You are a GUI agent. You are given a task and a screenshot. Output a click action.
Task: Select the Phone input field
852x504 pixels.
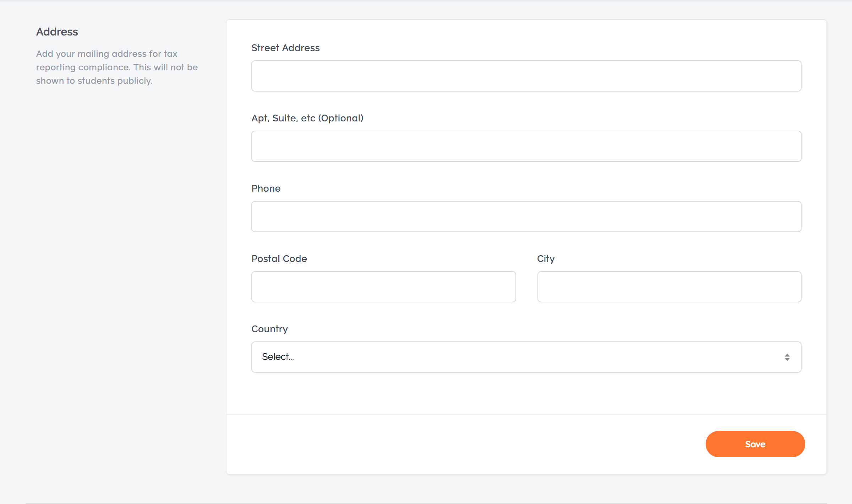click(x=526, y=217)
